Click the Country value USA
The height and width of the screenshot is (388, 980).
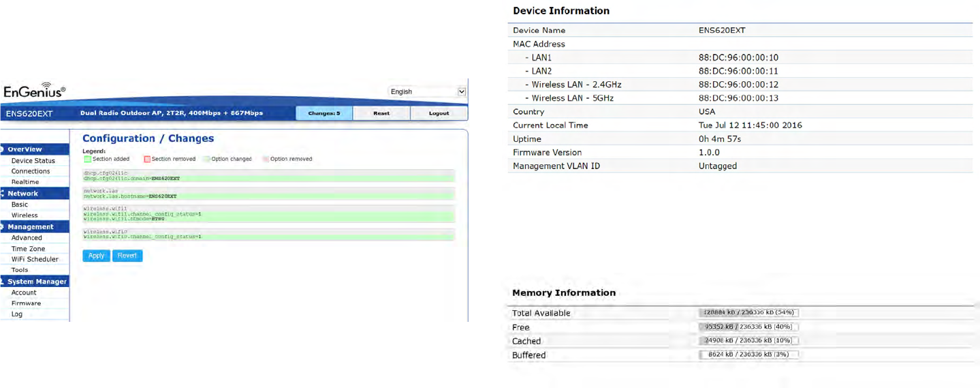[707, 112]
